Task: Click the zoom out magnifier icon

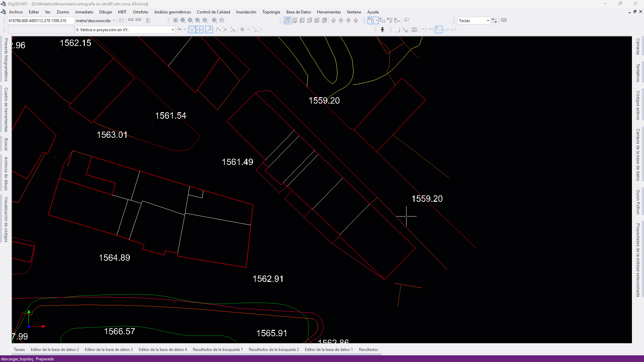Action: tap(205, 20)
